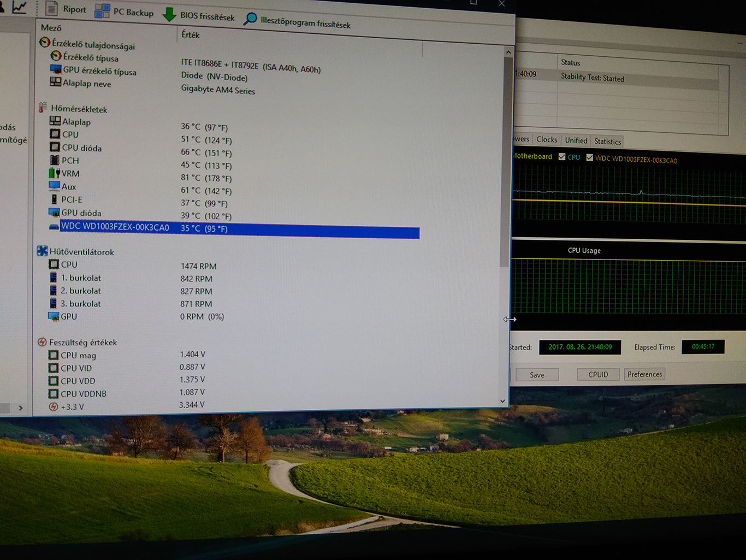This screenshot has height=560, width=746.
Task: Click the VRM temperature row icon
Action: coord(55,173)
